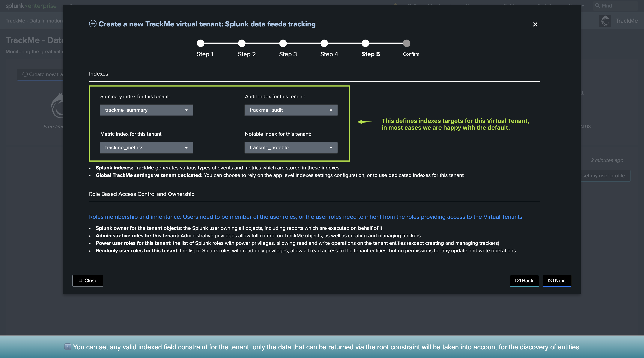The image size is (644, 358).
Task: Click the Find search box in Splunk bar
Action: coord(615,6)
